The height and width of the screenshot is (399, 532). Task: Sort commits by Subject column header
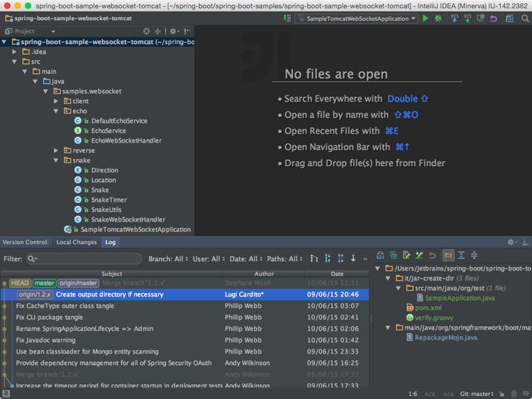click(x=111, y=274)
